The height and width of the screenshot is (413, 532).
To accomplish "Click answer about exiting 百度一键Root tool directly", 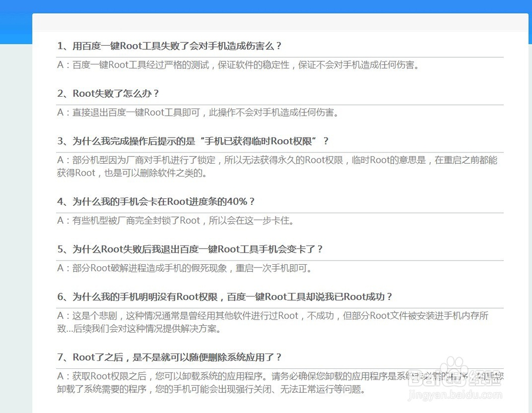I will click(x=198, y=112).
